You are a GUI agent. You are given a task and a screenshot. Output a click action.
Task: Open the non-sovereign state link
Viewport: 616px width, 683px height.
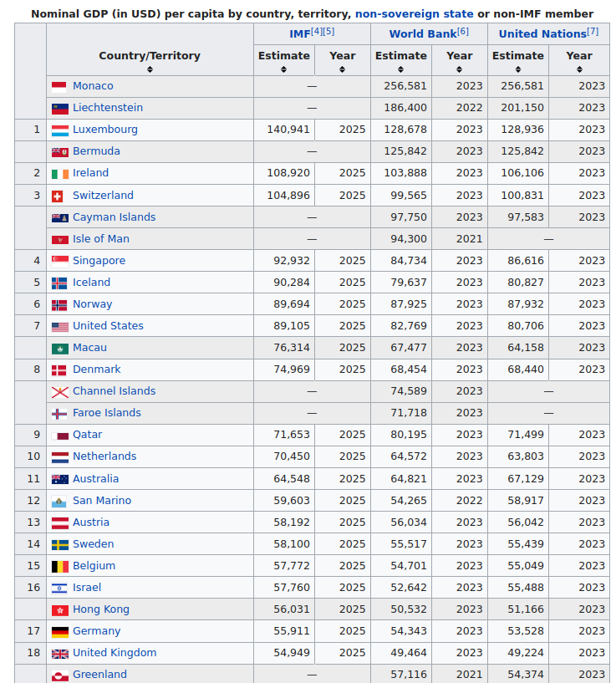pyautogui.click(x=414, y=14)
